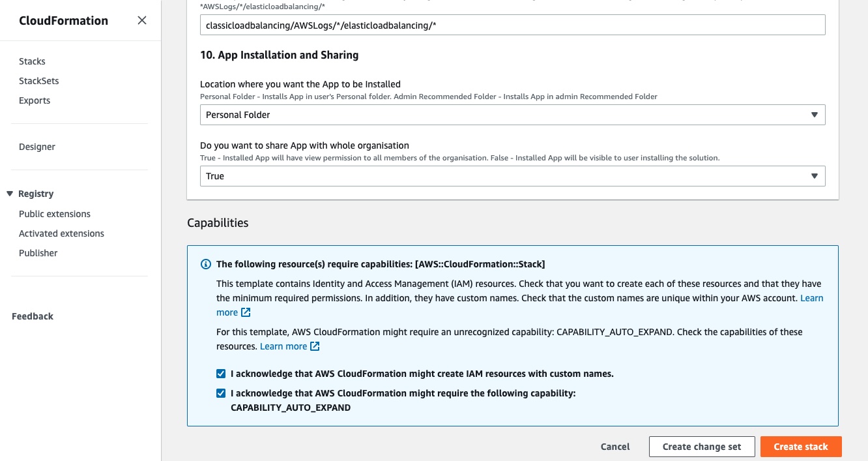The width and height of the screenshot is (868, 461).
Task: Open Activated extensions page
Action: pyautogui.click(x=61, y=233)
